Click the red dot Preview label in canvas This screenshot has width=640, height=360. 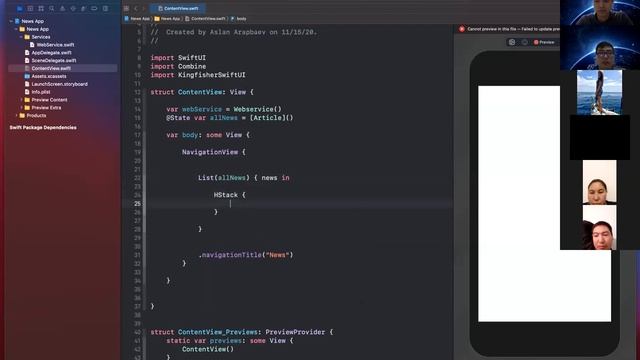[544, 42]
